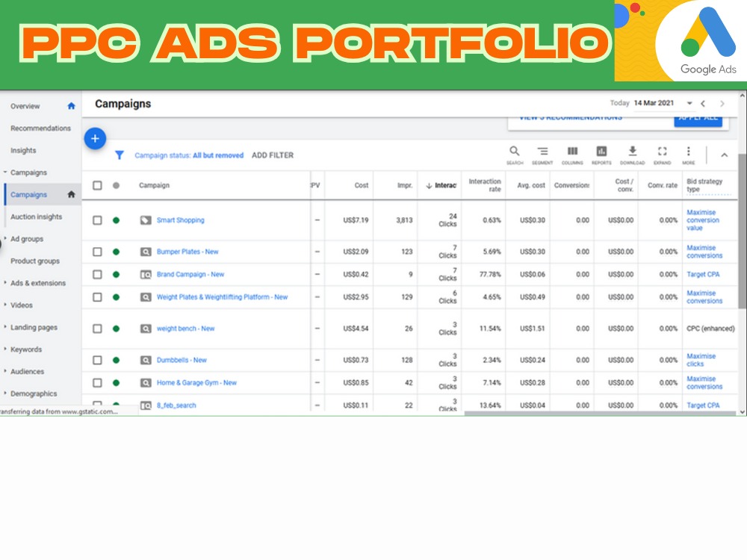Image resolution: width=747 pixels, height=560 pixels.
Task: Open the filter funnel icon
Action: [x=120, y=155]
